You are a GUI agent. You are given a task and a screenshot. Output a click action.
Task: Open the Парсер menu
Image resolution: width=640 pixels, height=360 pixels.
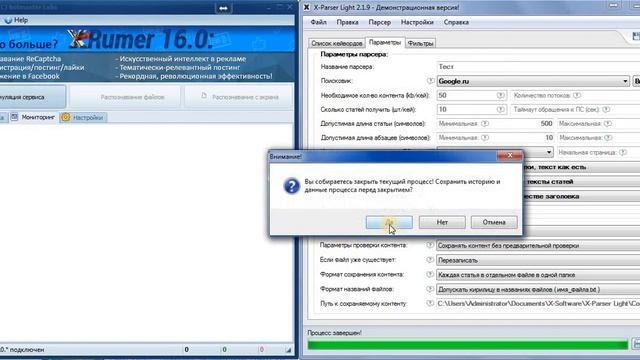[380, 22]
